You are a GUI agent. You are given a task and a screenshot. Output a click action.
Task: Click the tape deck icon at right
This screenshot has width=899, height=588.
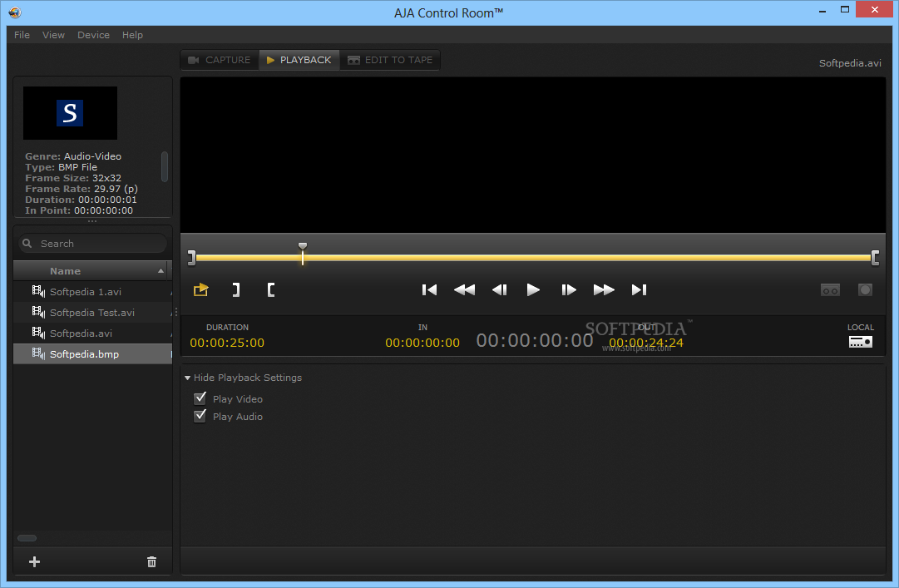click(x=830, y=290)
